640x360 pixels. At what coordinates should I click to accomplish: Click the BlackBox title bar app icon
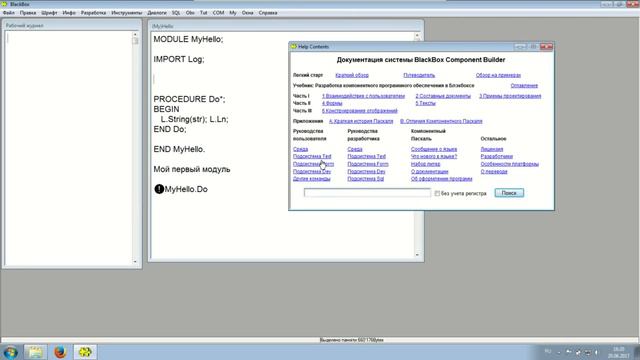coord(4,4)
